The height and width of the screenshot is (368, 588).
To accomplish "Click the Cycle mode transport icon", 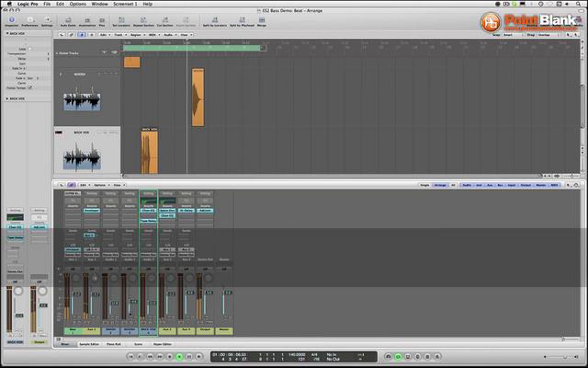I will coord(398,357).
